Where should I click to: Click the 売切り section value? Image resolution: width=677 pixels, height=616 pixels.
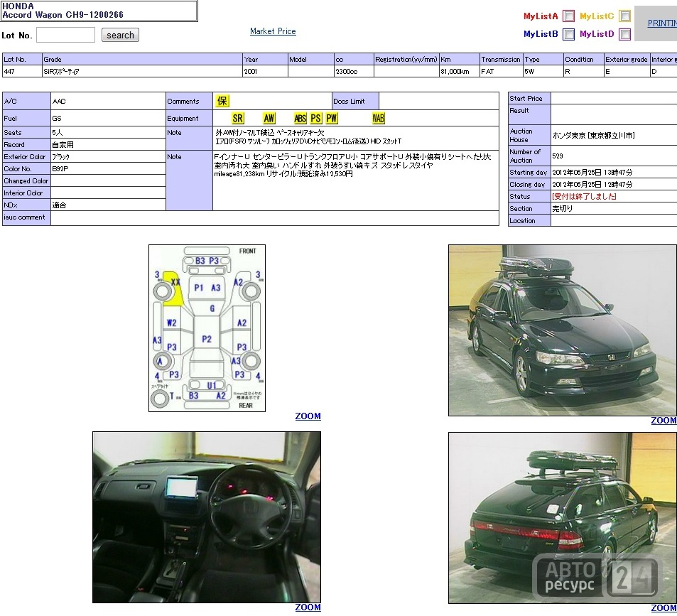tap(563, 208)
